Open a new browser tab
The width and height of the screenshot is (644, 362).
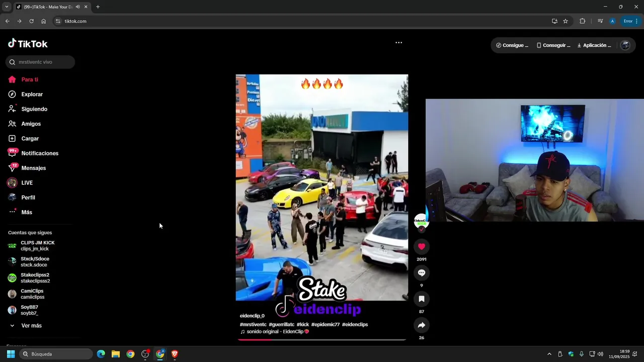[x=98, y=7]
